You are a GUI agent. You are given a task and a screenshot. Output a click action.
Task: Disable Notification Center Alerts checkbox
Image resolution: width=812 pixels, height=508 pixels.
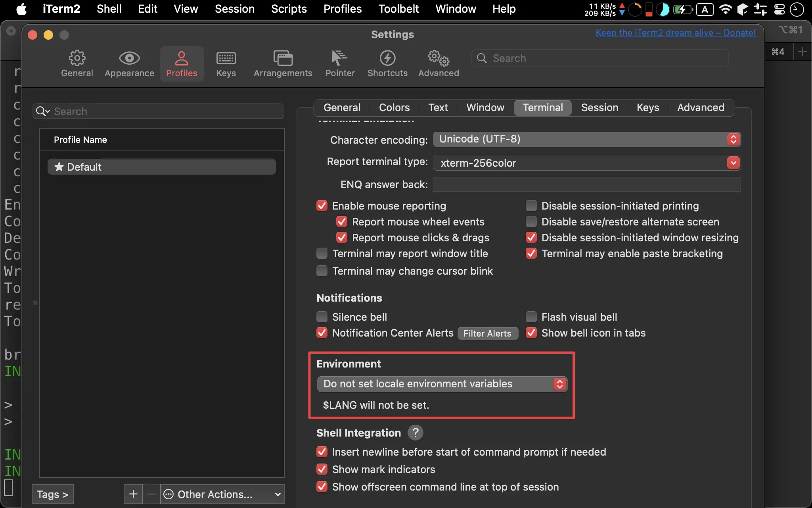click(322, 333)
